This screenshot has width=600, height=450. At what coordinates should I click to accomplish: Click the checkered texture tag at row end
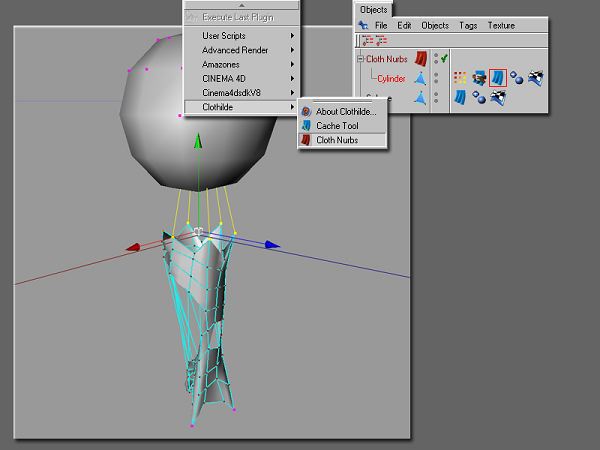pos(535,77)
